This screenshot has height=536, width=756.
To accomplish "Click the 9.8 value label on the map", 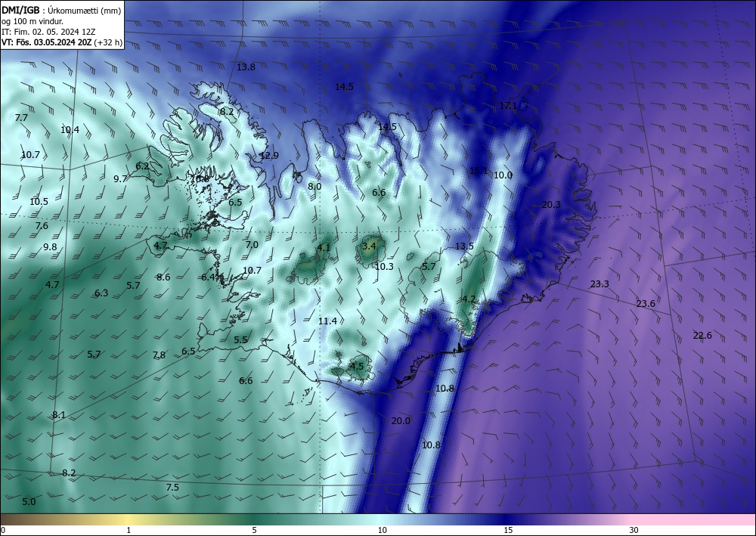I will [50, 247].
